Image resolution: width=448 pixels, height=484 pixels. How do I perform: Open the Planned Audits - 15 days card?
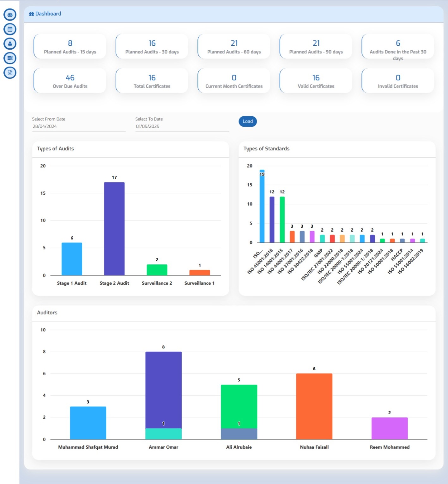(70, 47)
